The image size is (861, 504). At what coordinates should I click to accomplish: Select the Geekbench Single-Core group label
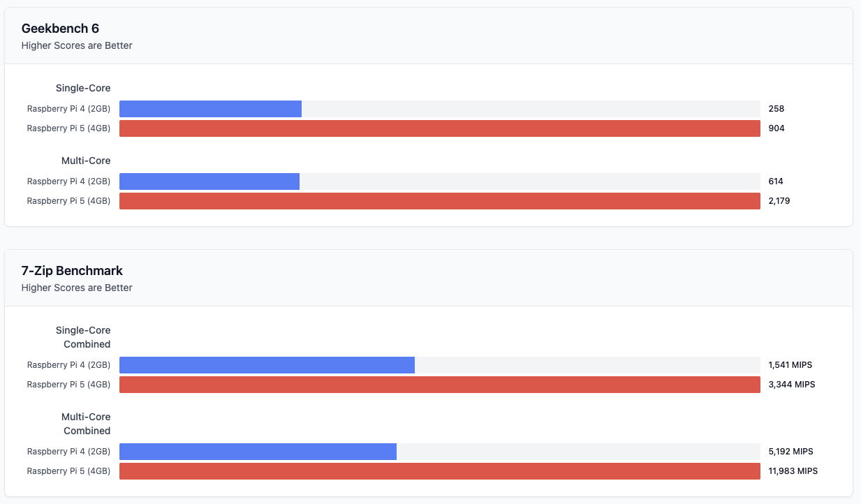tap(83, 88)
